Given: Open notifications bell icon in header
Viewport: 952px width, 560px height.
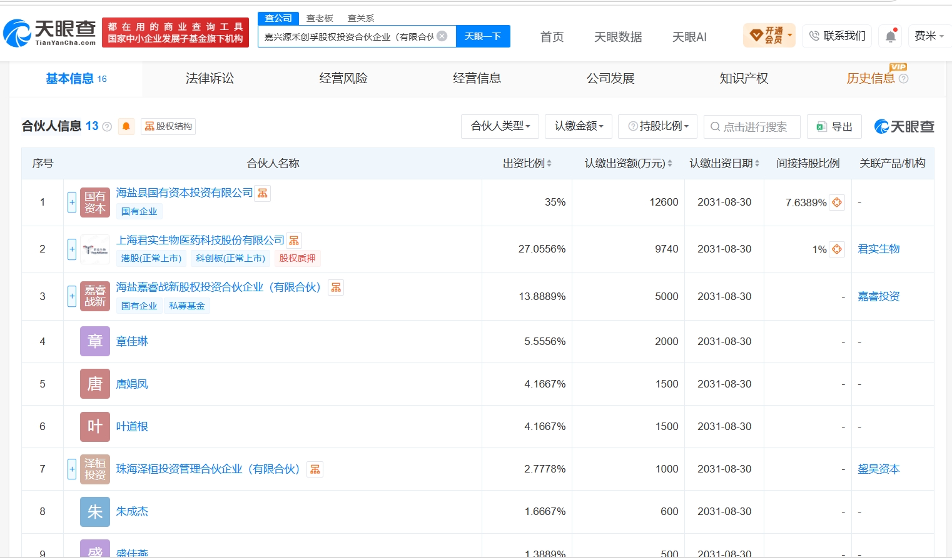Looking at the screenshot, I should [x=891, y=36].
